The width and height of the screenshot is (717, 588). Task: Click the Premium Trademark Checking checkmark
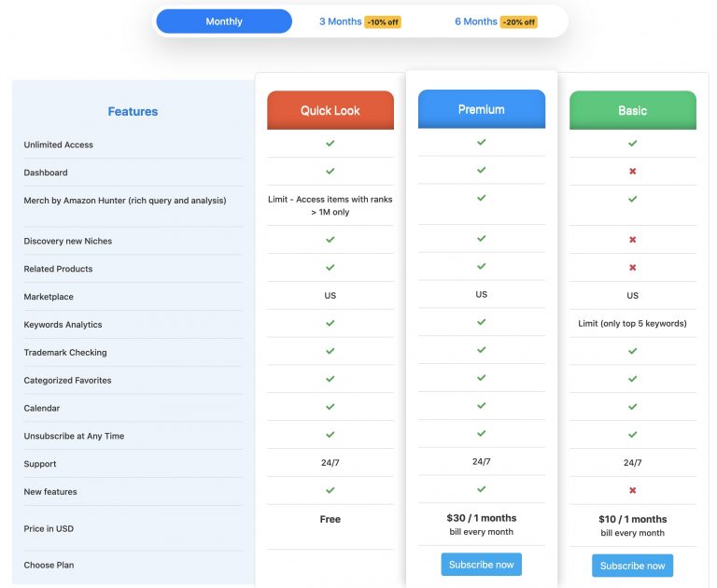coord(481,350)
